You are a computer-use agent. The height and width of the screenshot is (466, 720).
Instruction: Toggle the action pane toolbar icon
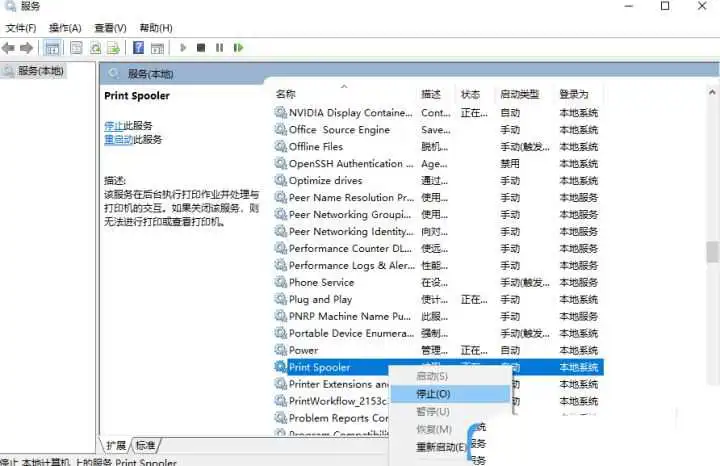point(157,48)
